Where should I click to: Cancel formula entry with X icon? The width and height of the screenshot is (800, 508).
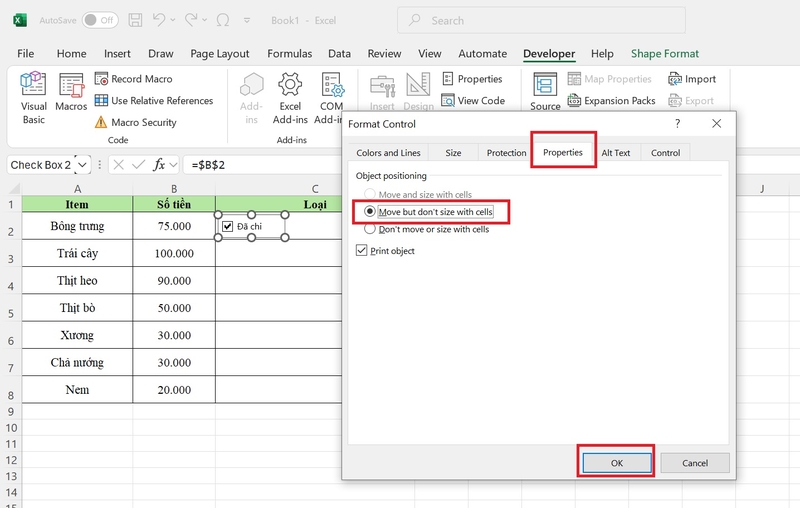(118, 165)
